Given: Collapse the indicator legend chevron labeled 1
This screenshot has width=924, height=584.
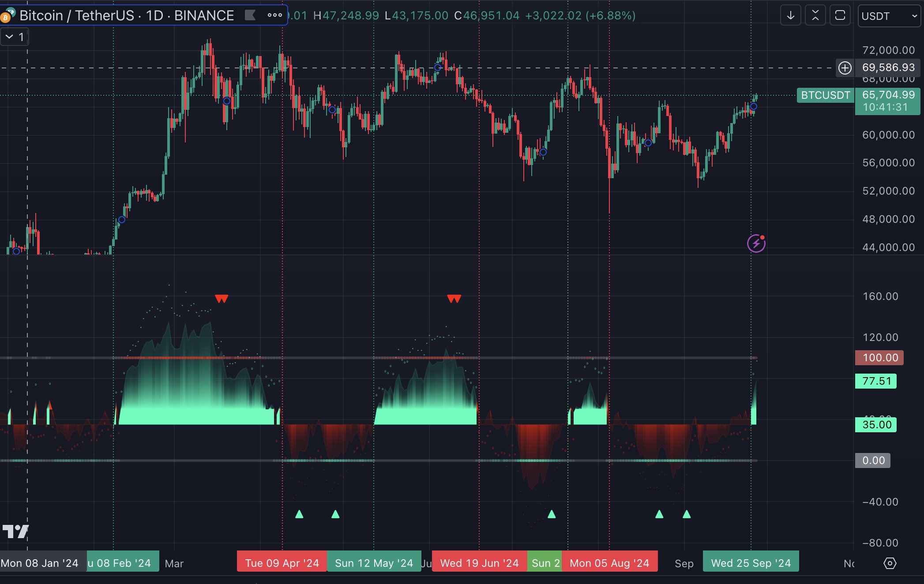Looking at the screenshot, I should pyautogui.click(x=15, y=37).
